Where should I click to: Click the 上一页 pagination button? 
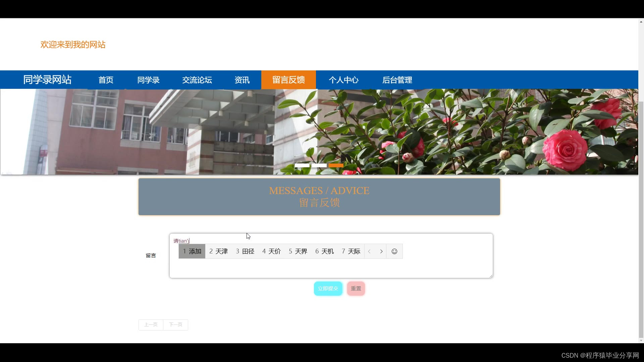[x=151, y=325]
